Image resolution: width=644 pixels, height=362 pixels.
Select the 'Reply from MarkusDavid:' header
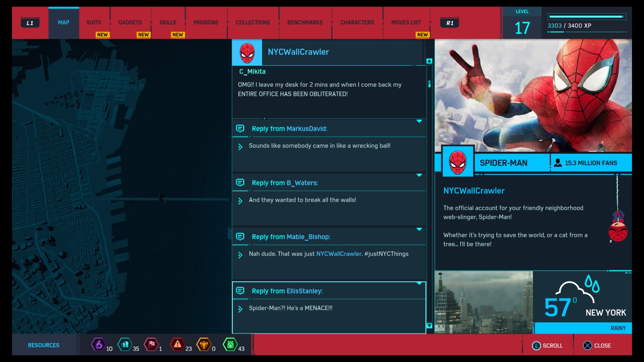coord(289,129)
